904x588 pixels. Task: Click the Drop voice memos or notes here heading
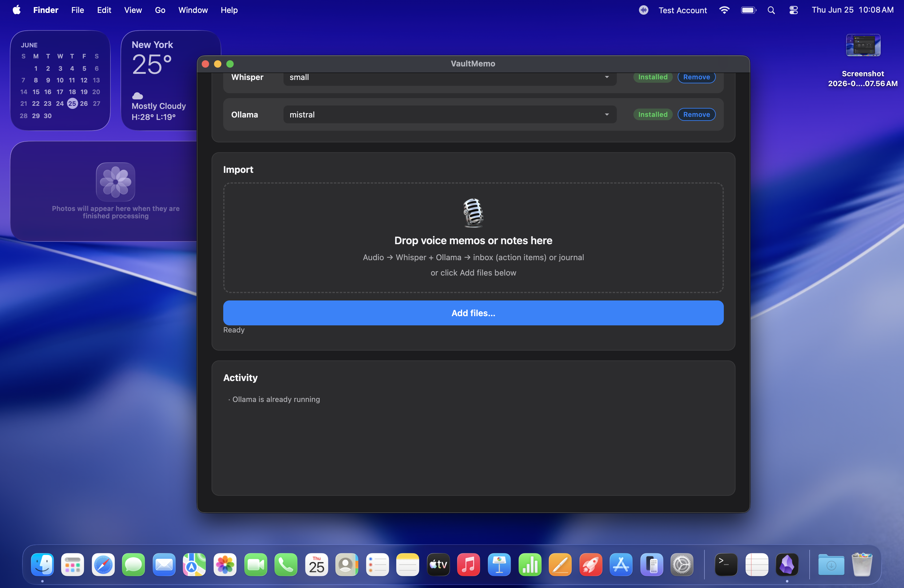tap(473, 240)
